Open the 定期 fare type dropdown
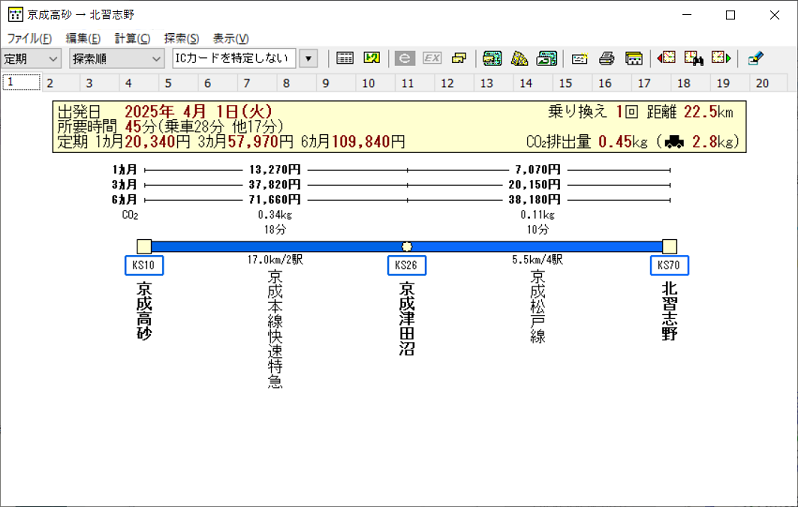 click(x=31, y=59)
